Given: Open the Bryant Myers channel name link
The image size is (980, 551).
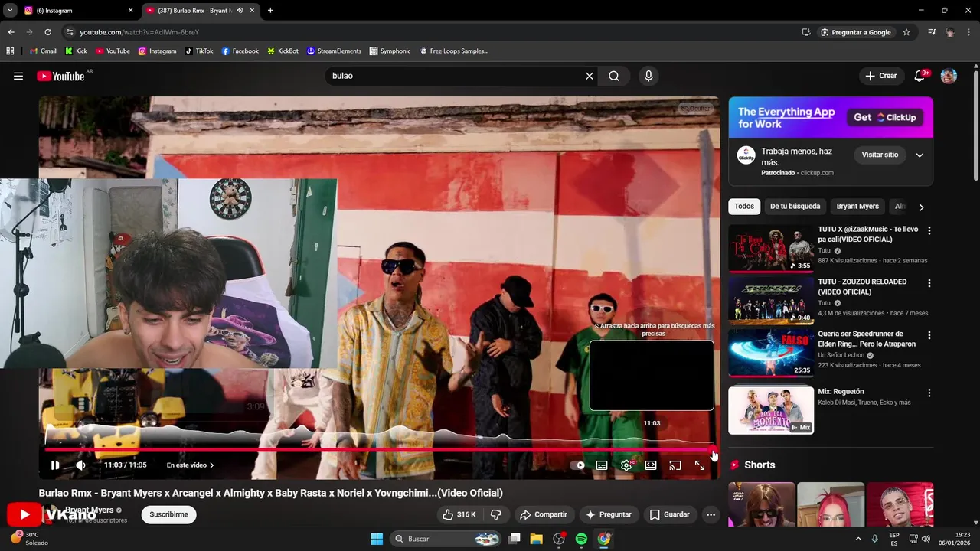Looking at the screenshot, I should point(90,510).
